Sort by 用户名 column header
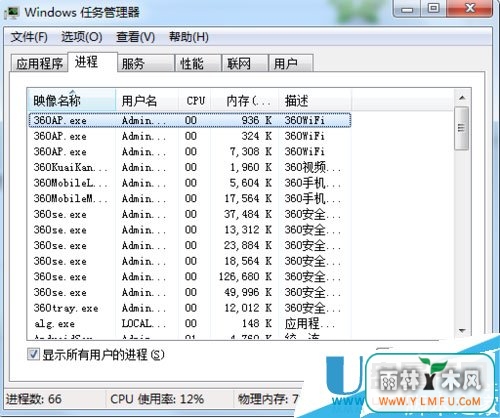 147,100
